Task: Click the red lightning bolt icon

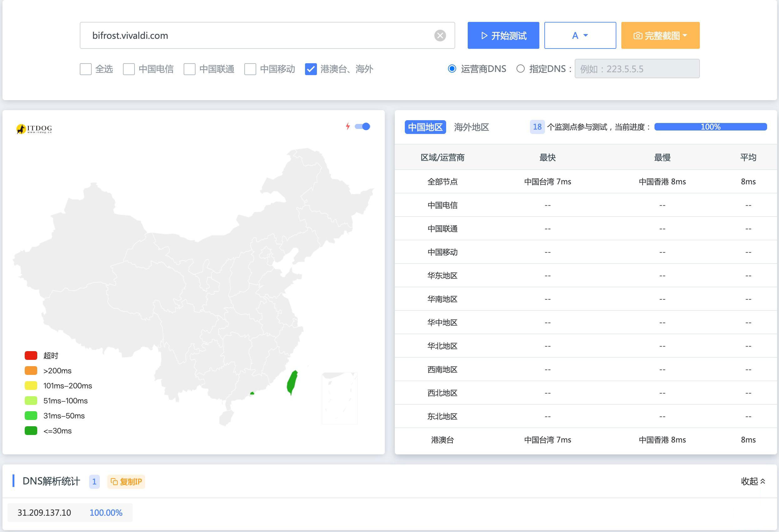Action: [x=348, y=126]
